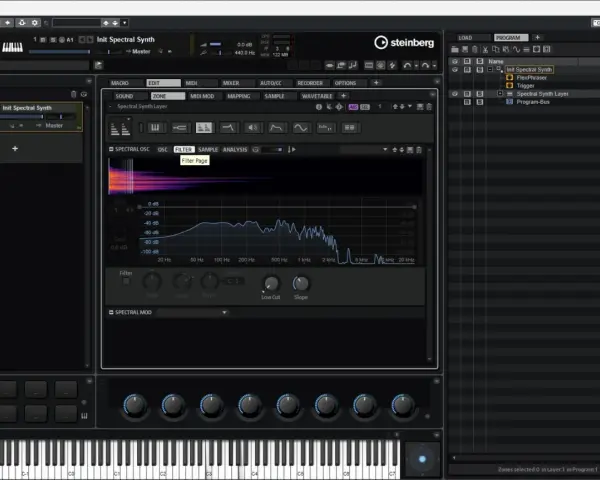
Task: Open the undo history dropdown arrow
Action: [x=416, y=66]
